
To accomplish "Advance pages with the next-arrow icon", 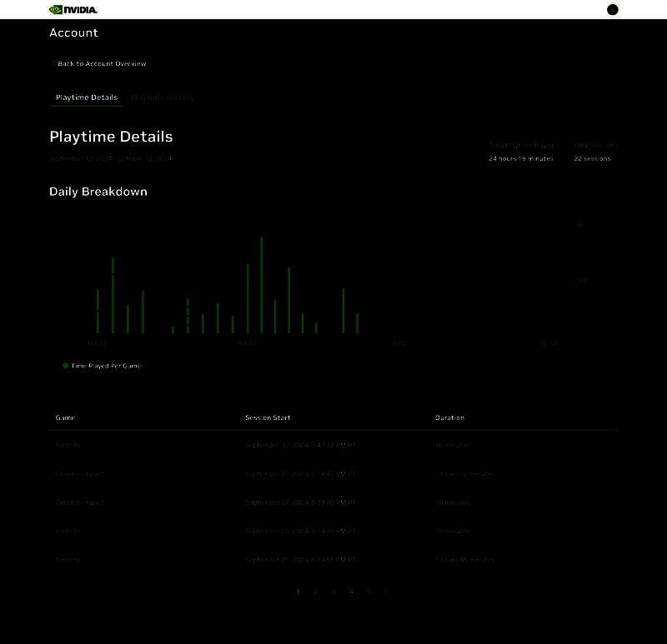I will (384, 591).
